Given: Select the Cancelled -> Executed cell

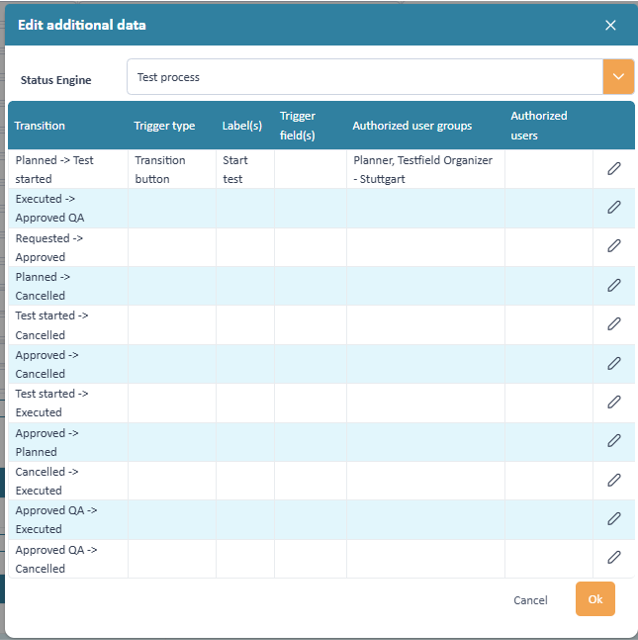Looking at the screenshot, I should pyautogui.click(x=68, y=480).
